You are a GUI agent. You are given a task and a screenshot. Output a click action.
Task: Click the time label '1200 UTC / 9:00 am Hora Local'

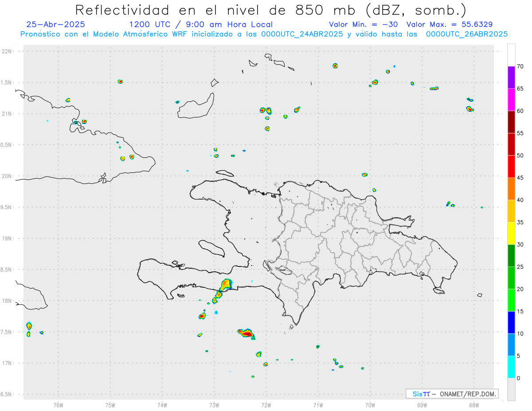pyautogui.click(x=201, y=24)
